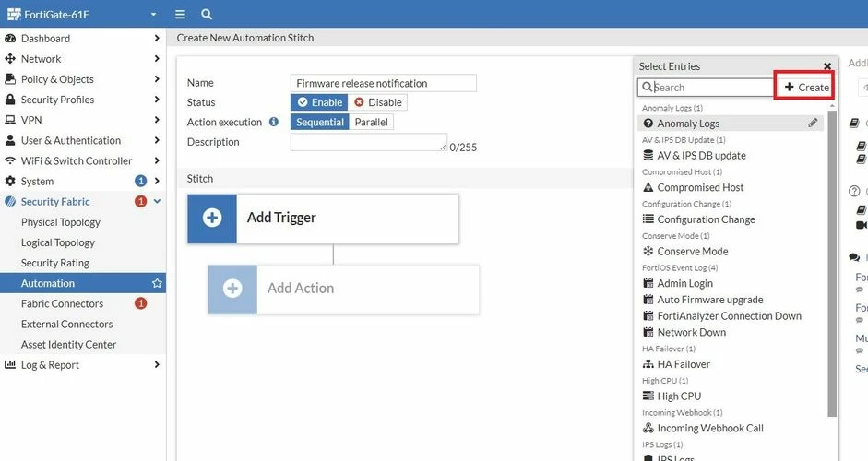The image size is (868, 461).
Task: Close the Select Entries panel
Action: pos(827,66)
